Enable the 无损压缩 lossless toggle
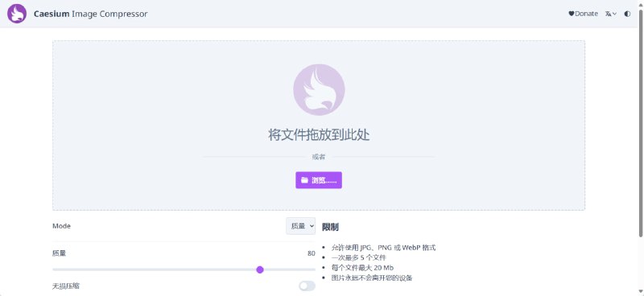644x296 pixels. click(x=307, y=286)
